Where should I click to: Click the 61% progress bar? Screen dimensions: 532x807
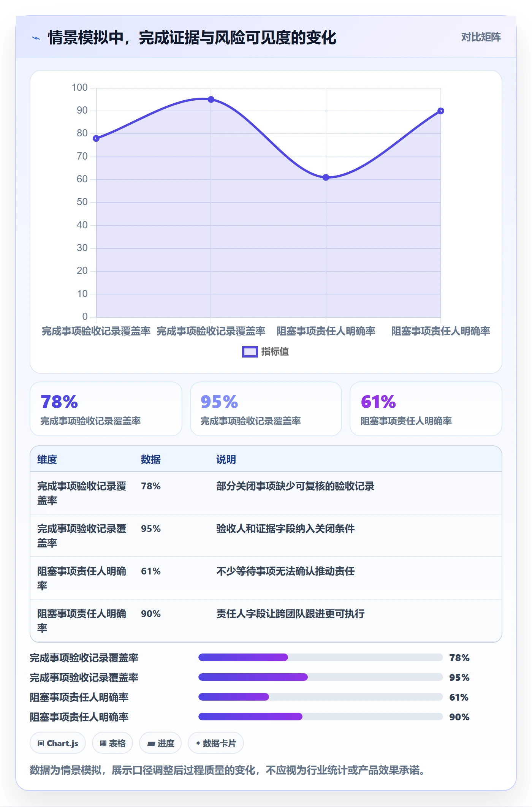coord(320,697)
